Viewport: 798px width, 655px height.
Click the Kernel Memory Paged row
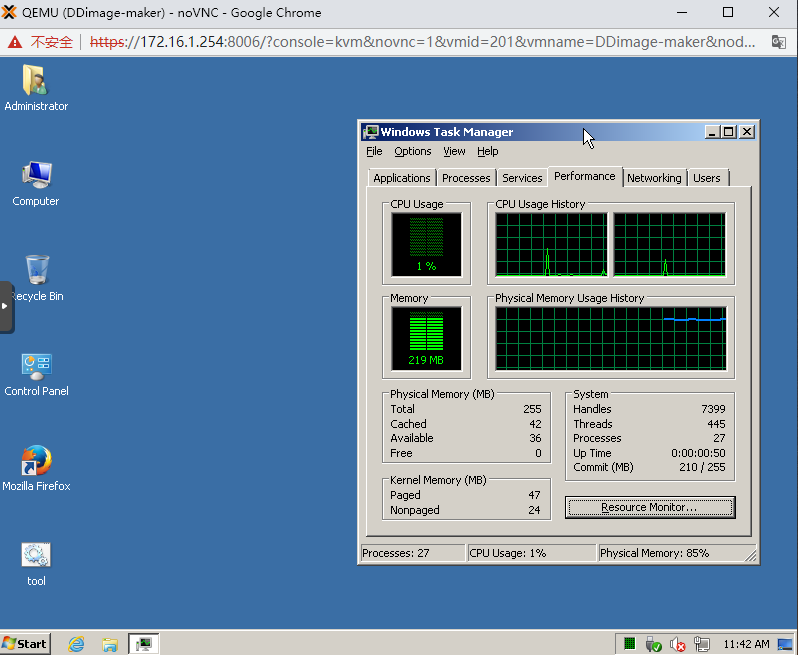(466, 495)
